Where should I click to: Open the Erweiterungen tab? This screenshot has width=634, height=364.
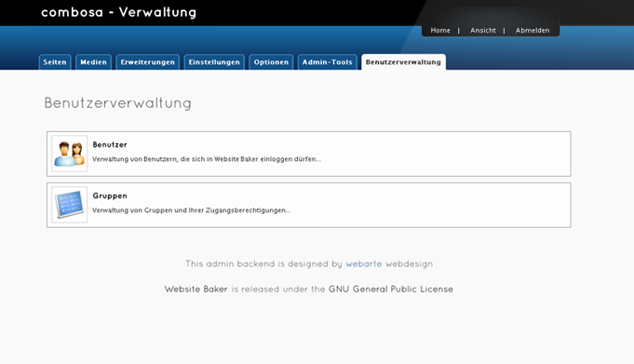(148, 62)
